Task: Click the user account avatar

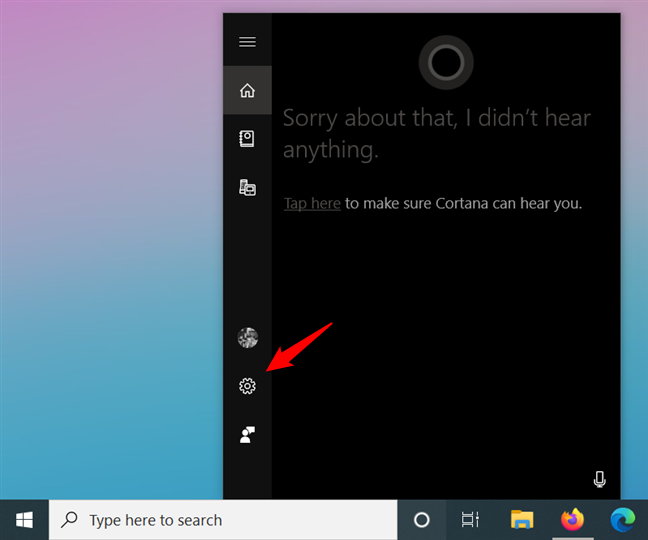Action: coord(248,338)
